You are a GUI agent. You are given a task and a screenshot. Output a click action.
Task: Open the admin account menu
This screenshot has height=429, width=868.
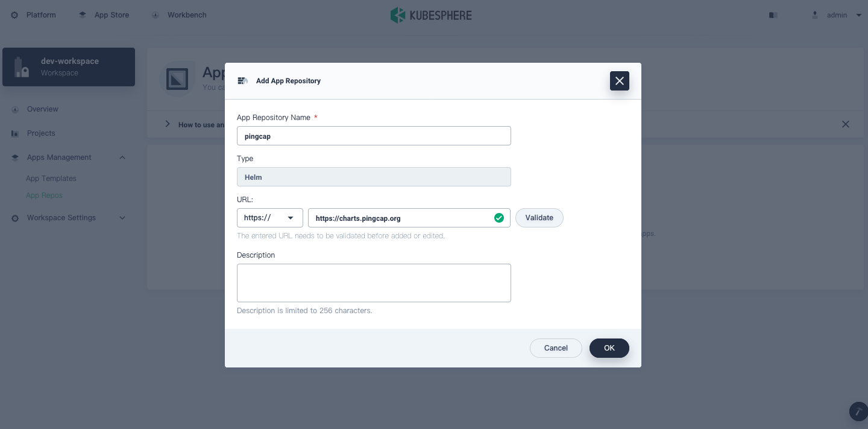click(x=837, y=14)
